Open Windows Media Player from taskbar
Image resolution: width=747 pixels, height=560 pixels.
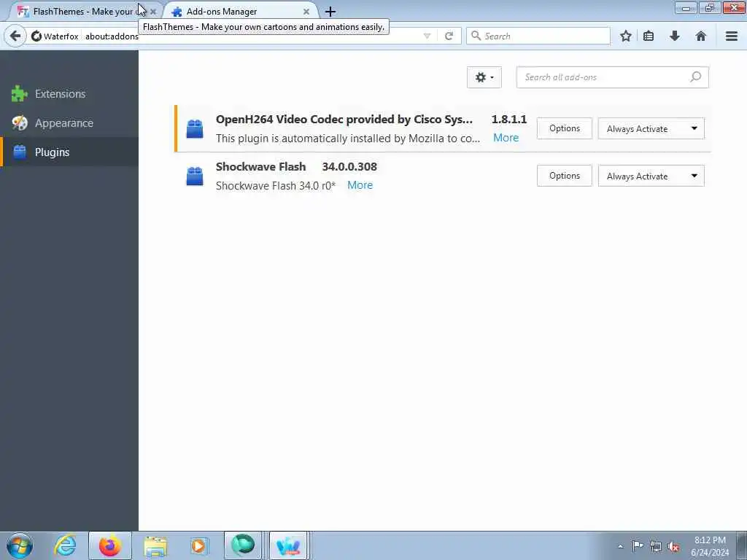[198, 545]
